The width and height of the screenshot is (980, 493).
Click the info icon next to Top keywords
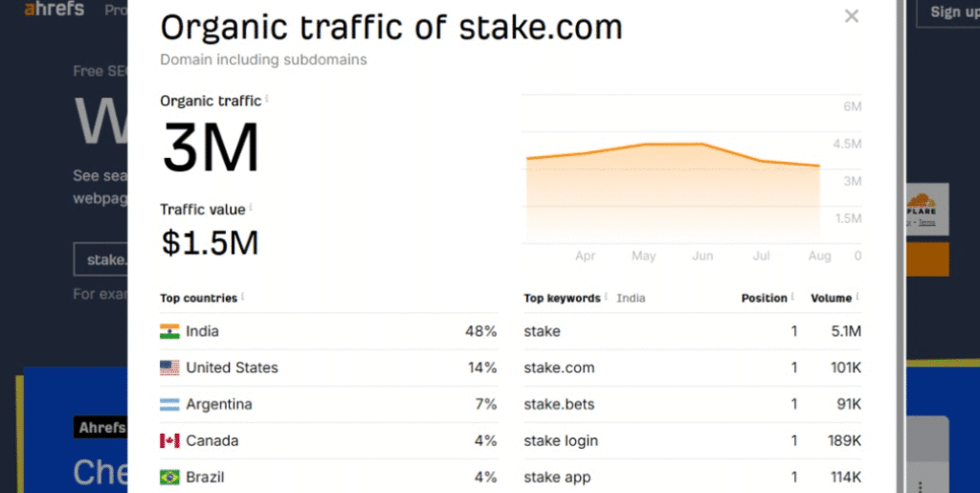(606, 297)
